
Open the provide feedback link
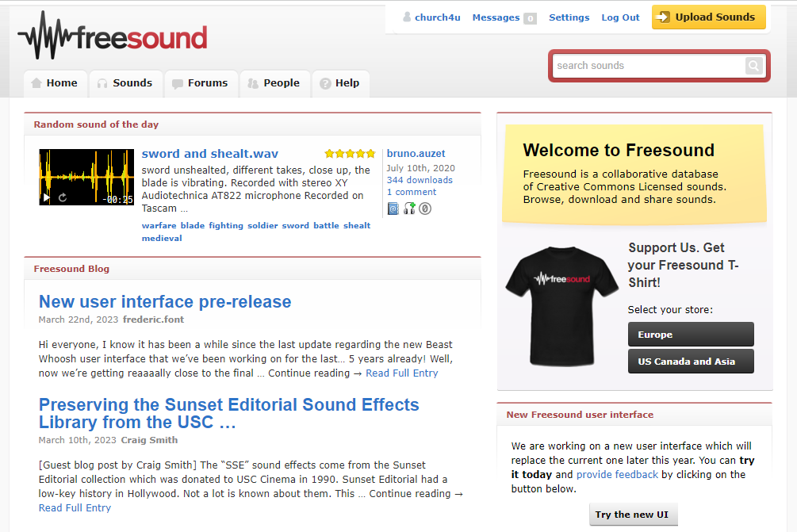[x=617, y=474]
